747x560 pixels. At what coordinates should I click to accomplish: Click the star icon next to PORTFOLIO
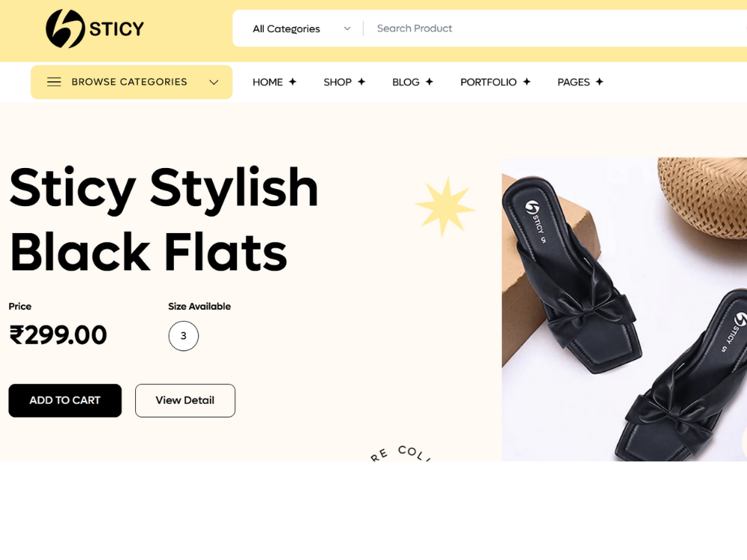point(527,82)
